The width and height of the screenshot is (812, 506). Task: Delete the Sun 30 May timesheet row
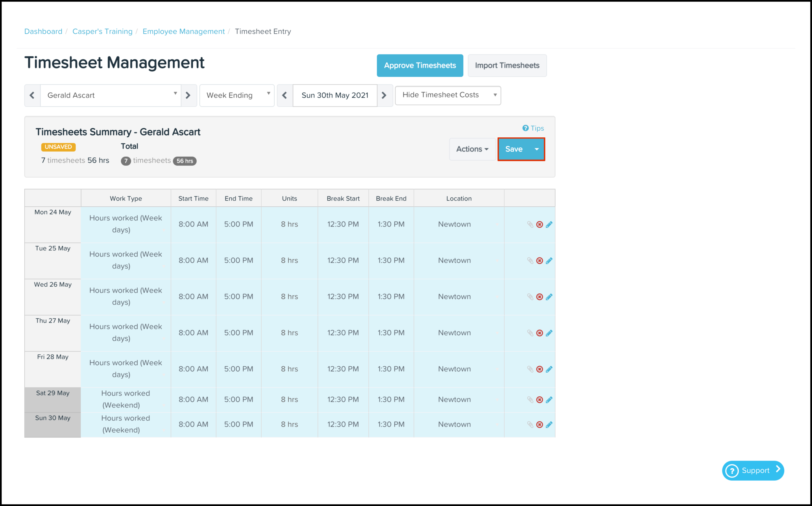(x=539, y=424)
